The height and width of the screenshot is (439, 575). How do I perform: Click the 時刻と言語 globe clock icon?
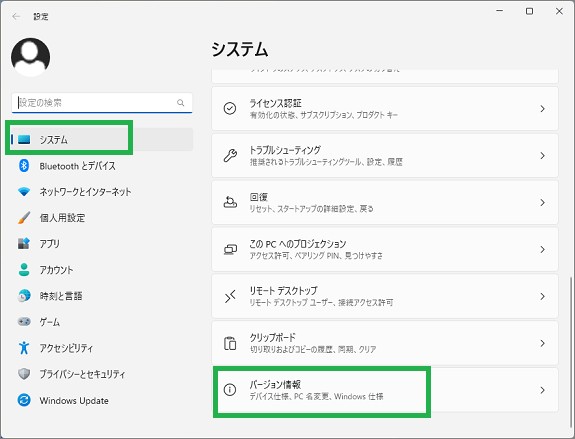(24, 296)
